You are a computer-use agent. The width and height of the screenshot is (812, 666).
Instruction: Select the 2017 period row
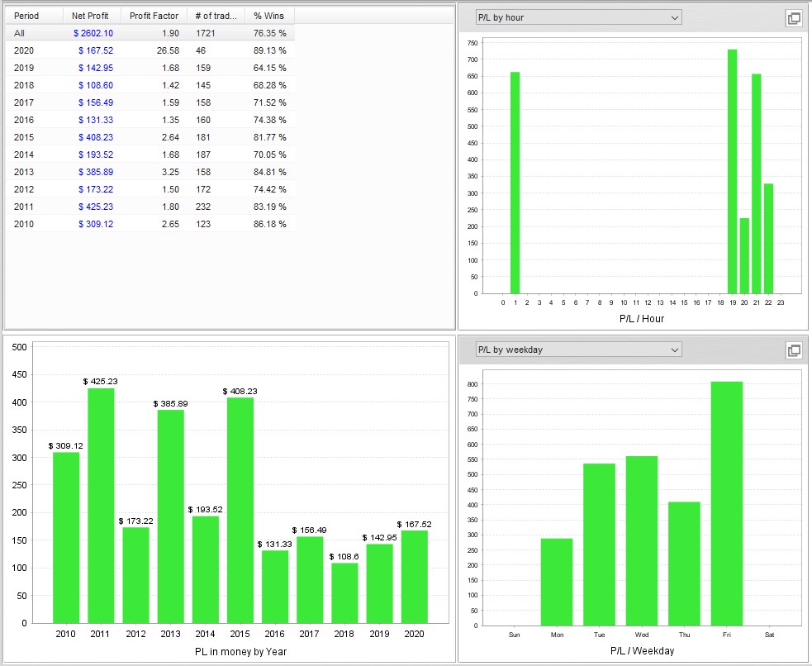150,102
